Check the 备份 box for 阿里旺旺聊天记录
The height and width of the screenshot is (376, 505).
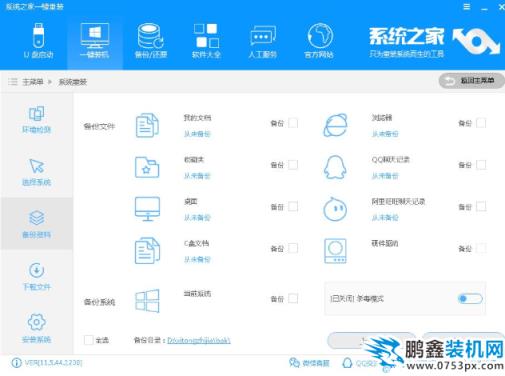(481, 207)
